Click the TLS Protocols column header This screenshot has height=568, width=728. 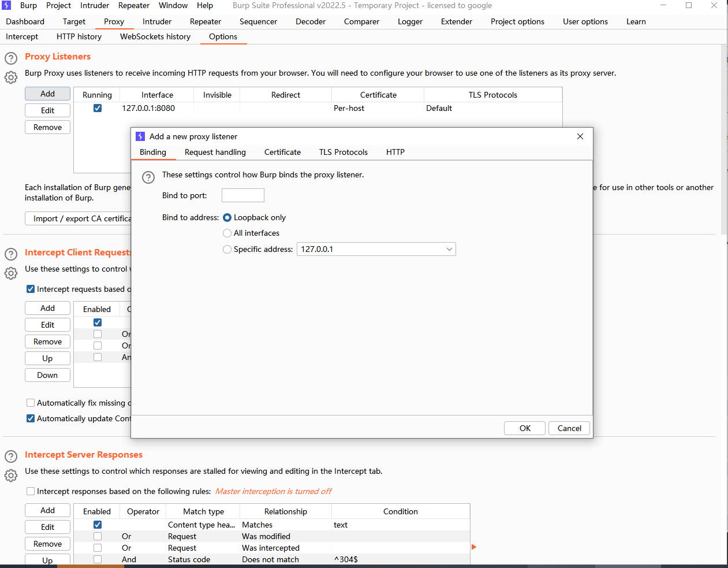[493, 95]
